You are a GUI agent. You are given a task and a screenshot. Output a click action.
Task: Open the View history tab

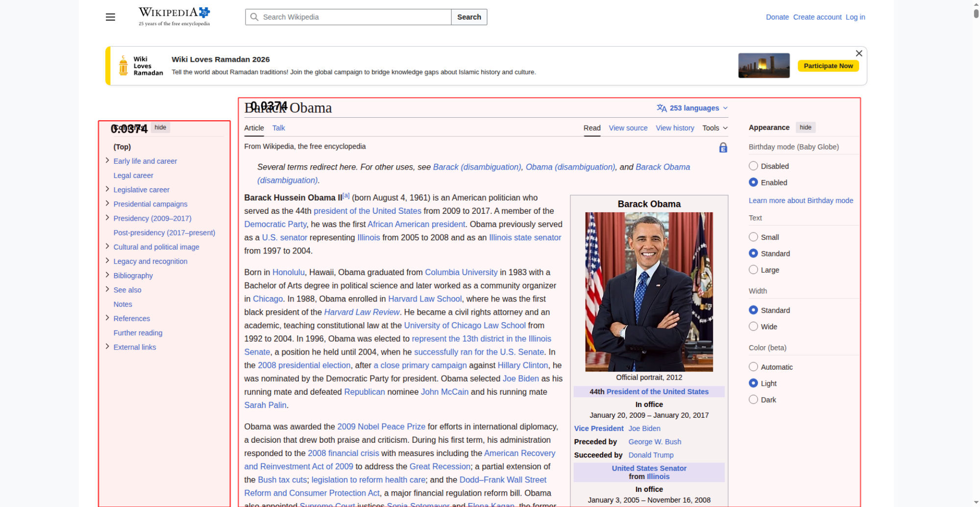[674, 128]
